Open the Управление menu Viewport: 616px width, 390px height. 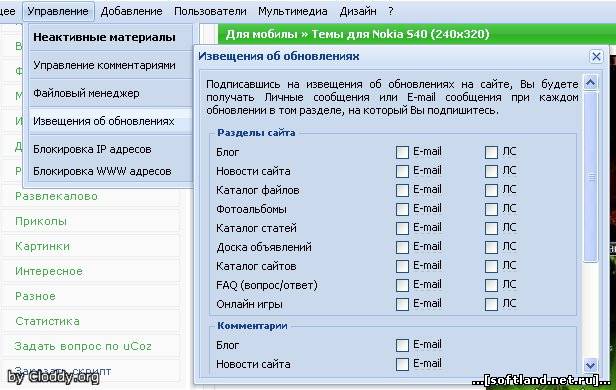click(58, 11)
